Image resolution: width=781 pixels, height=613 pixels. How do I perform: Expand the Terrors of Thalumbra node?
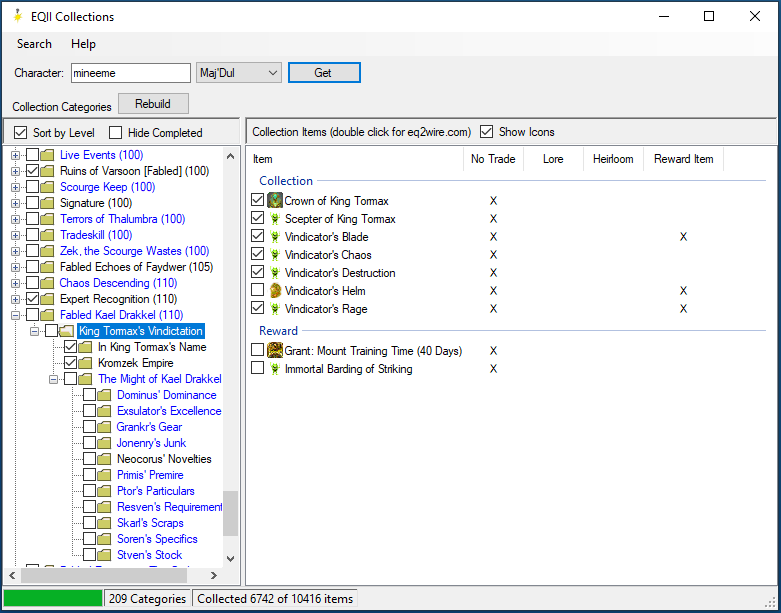pos(15,219)
